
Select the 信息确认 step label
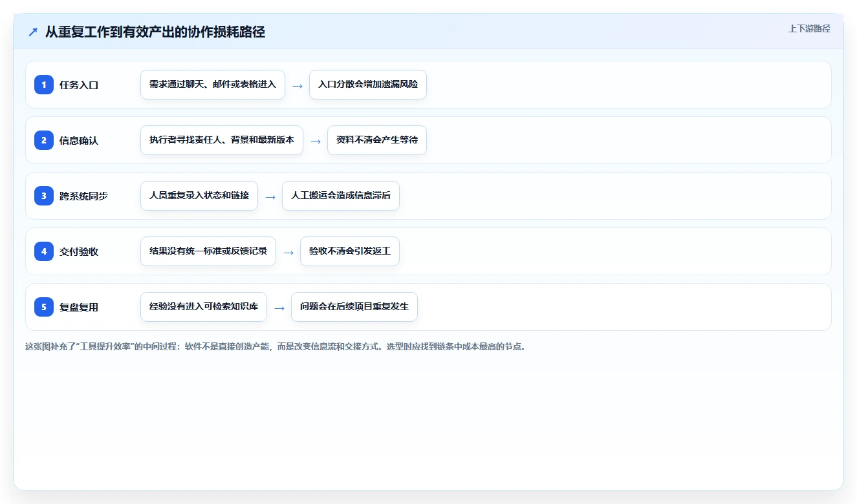[79, 140]
